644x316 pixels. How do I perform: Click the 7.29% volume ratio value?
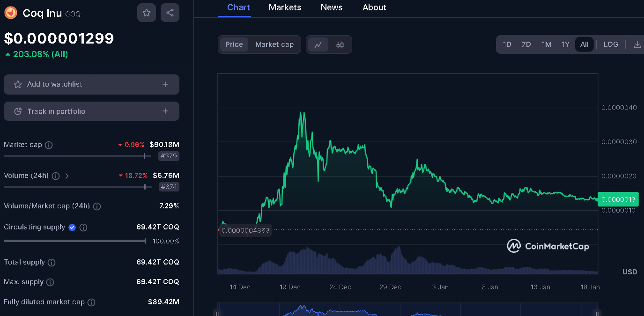pos(169,206)
